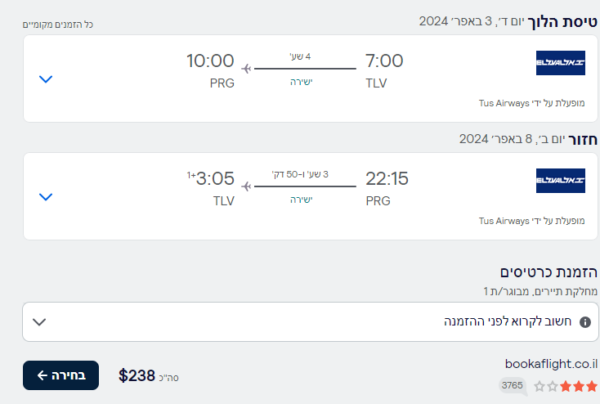Click the outbound 7:00 TLV departure time
Viewport: 600px width, 404px height.
coord(384,61)
